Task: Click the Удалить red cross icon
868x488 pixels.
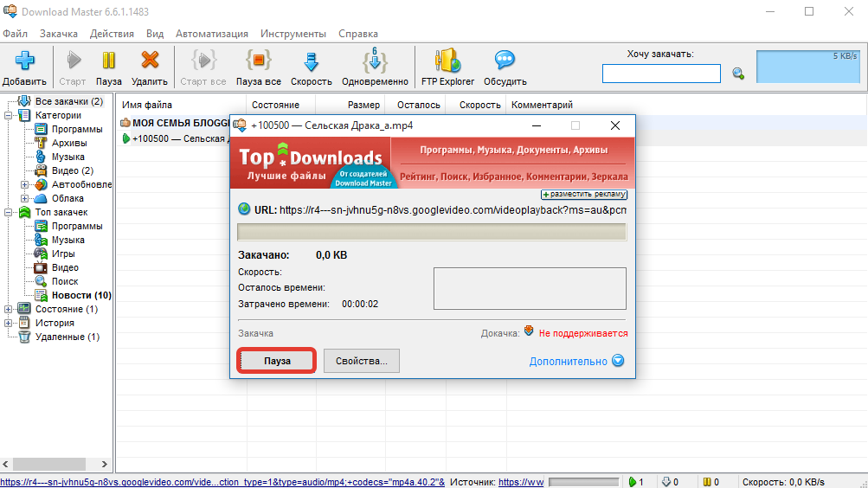Action: tap(150, 60)
